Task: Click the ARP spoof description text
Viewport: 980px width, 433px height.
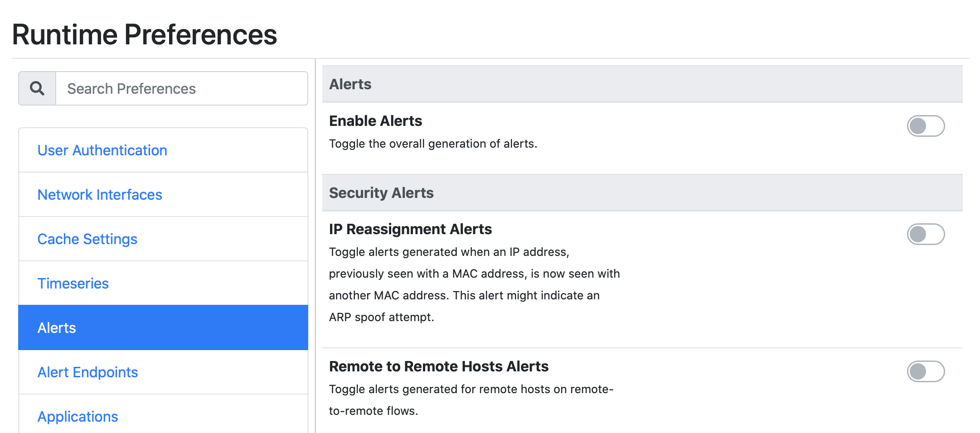Action: point(381,317)
